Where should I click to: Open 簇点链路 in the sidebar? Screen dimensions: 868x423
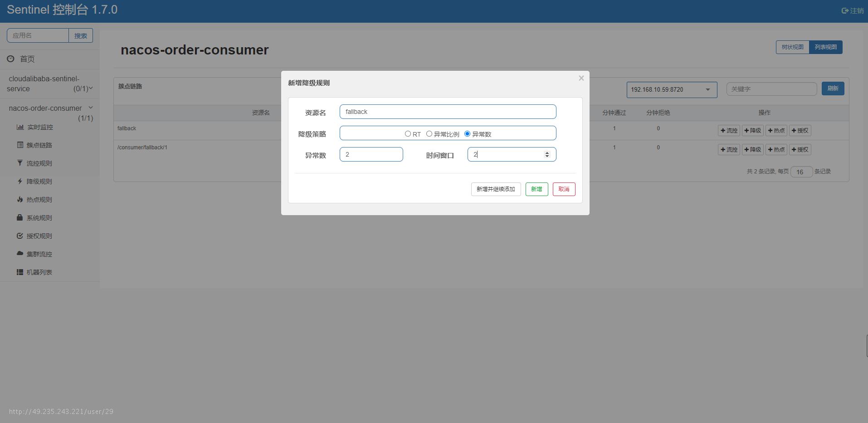point(39,145)
